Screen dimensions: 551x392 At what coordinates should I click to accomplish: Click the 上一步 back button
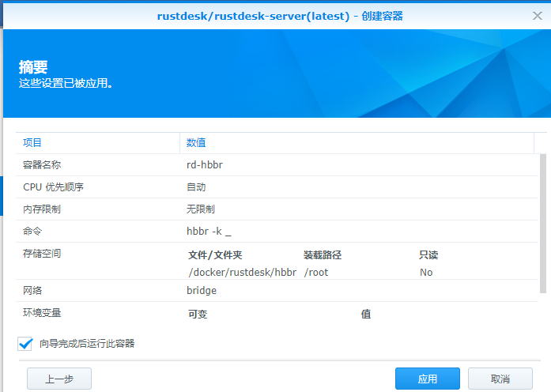[x=59, y=379]
